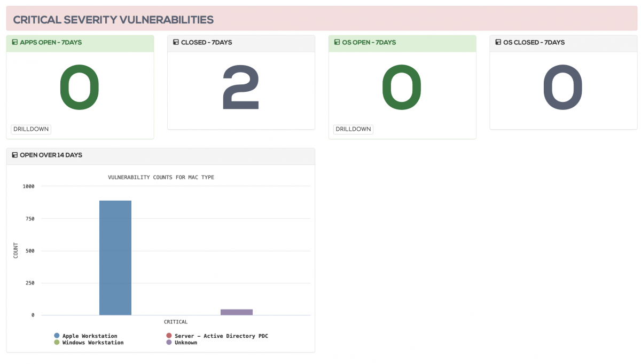This screenshot has height=364, width=641.
Task: Click the CRITICAL label on the x-axis
Action: click(x=176, y=322)
